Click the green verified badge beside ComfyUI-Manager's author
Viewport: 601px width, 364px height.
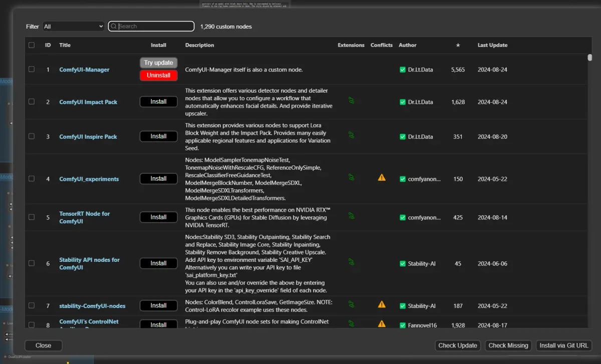[x=403, y=70]
